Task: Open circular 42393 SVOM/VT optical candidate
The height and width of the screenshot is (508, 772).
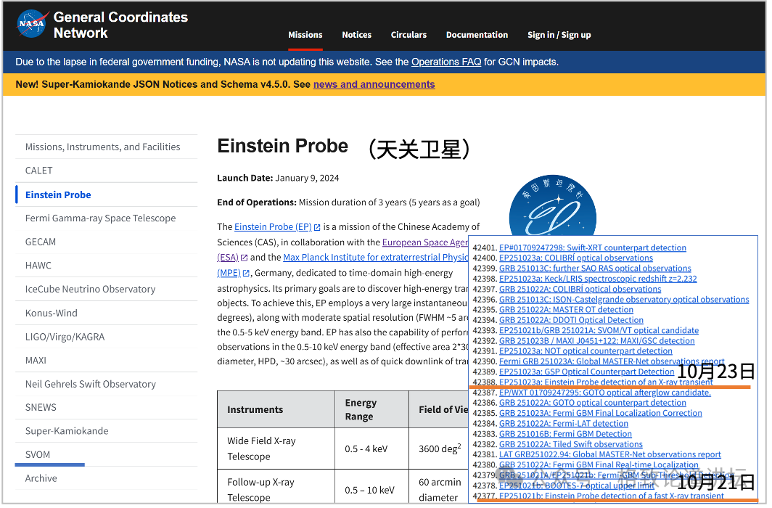Action: [x=601, y=332]
